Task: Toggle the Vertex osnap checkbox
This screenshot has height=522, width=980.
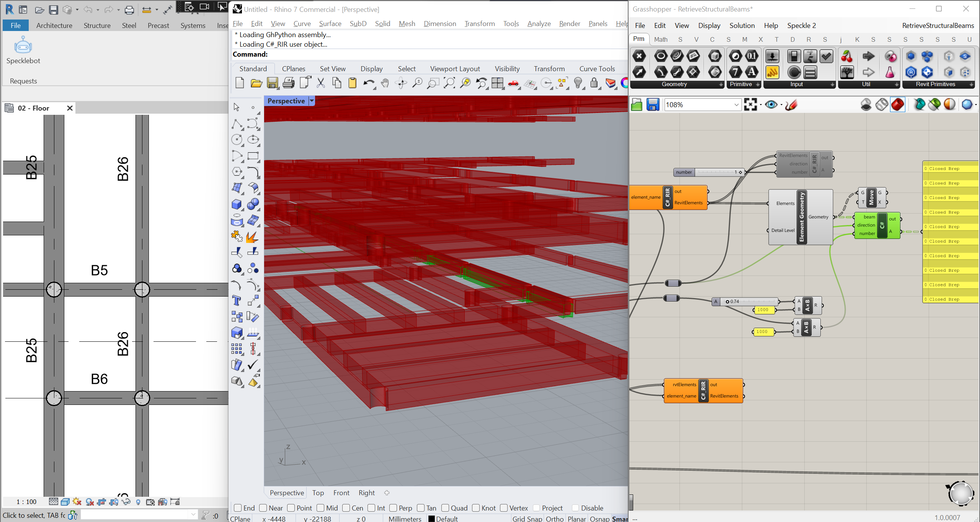Action: [x=504, y=508]
